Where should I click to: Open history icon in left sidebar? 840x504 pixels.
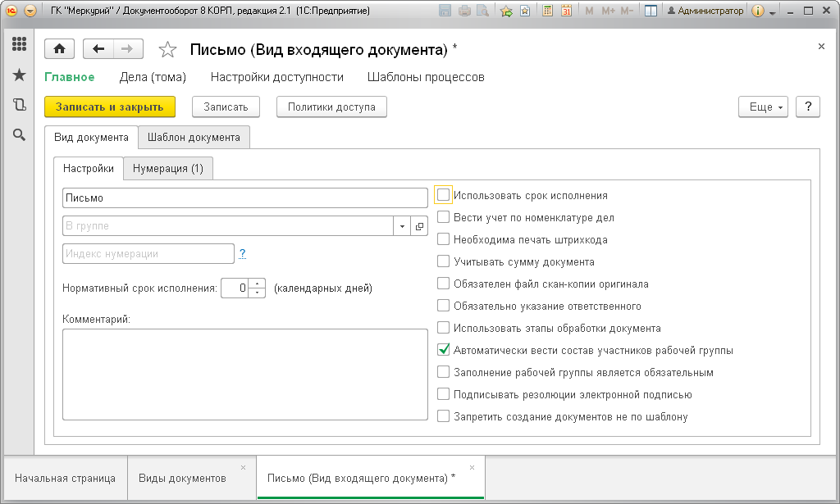[20, 105]
